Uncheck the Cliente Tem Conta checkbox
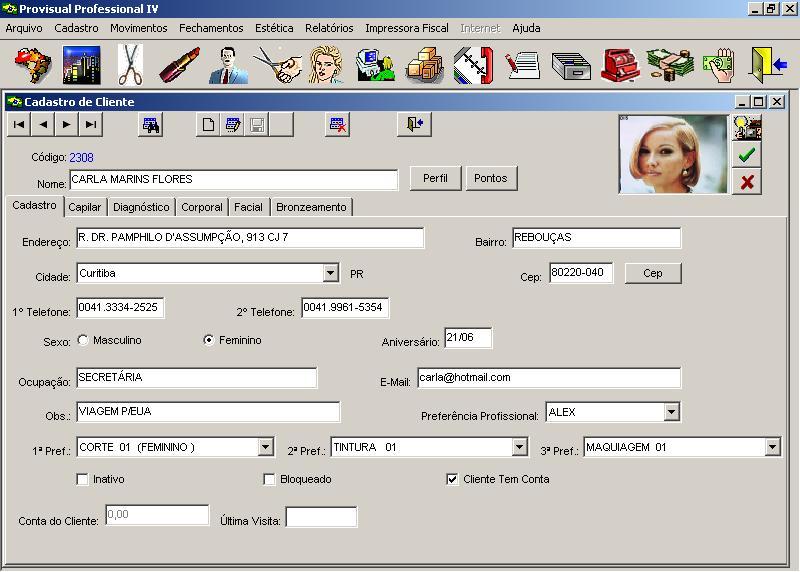The height and width of the screenshot is (572, 800). 452,479
